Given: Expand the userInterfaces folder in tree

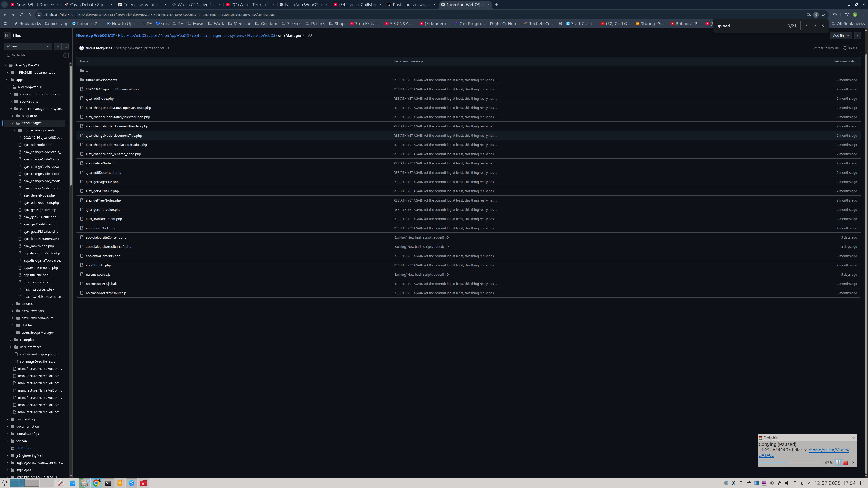Looking at the screenshot, I should [x=11, y=347].
